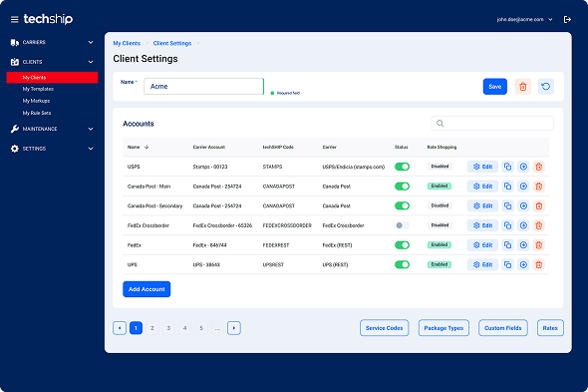The image size is (588, 392).
Task: Open Custom Fields
Action: point(503,328)
